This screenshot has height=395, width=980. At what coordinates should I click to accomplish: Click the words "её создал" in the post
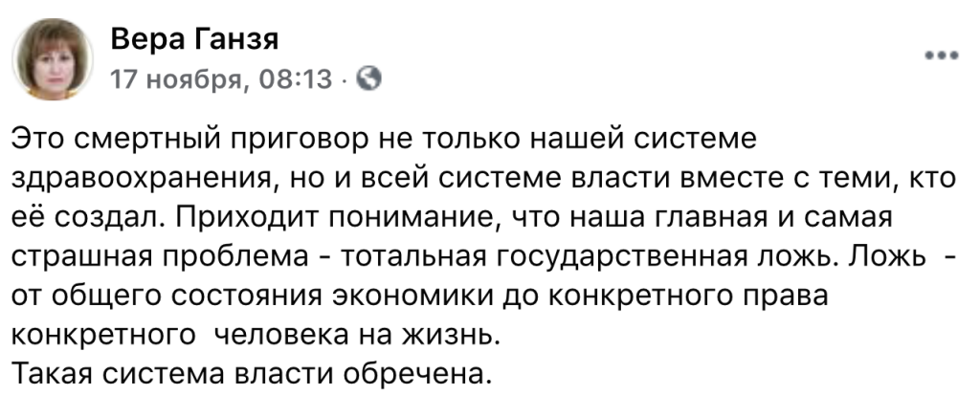85,217
